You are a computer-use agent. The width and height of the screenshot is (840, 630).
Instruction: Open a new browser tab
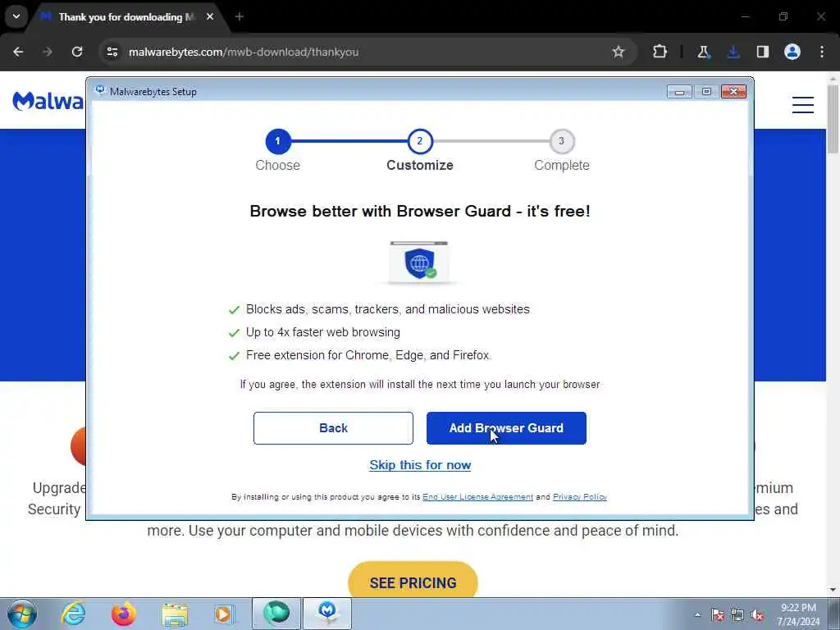[x=240, y=17]
